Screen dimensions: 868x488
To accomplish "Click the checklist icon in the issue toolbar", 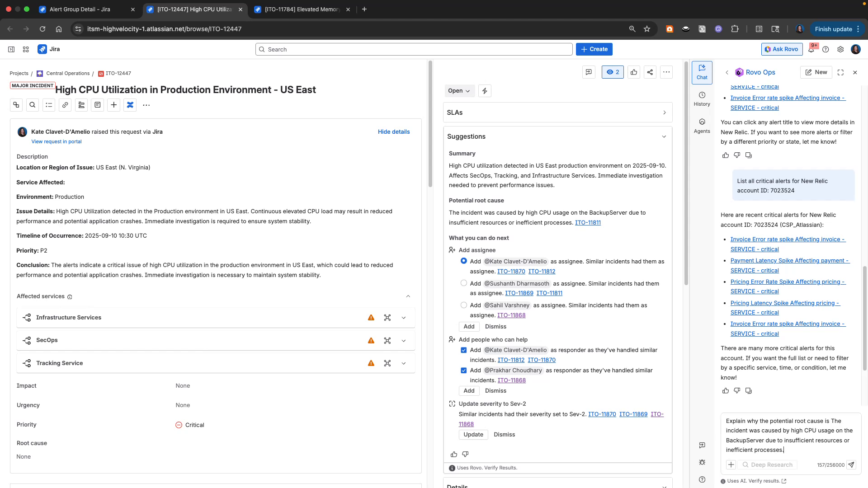I will coord(49,105).
